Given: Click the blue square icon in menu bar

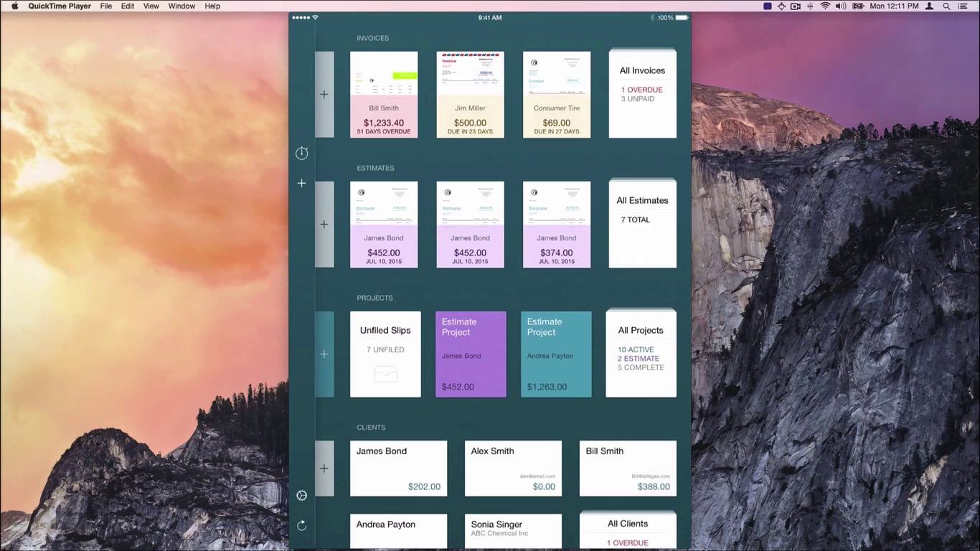Looking at the screenshot, I should [x=767, y=6].
